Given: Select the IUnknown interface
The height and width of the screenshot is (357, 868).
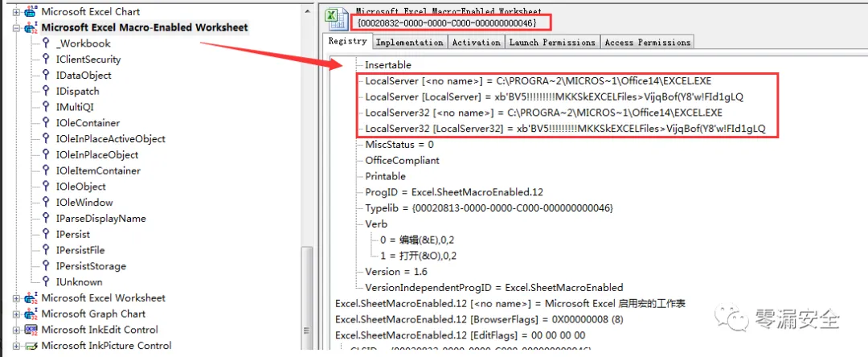Looking at the screenshot, I should coord(79,282).
